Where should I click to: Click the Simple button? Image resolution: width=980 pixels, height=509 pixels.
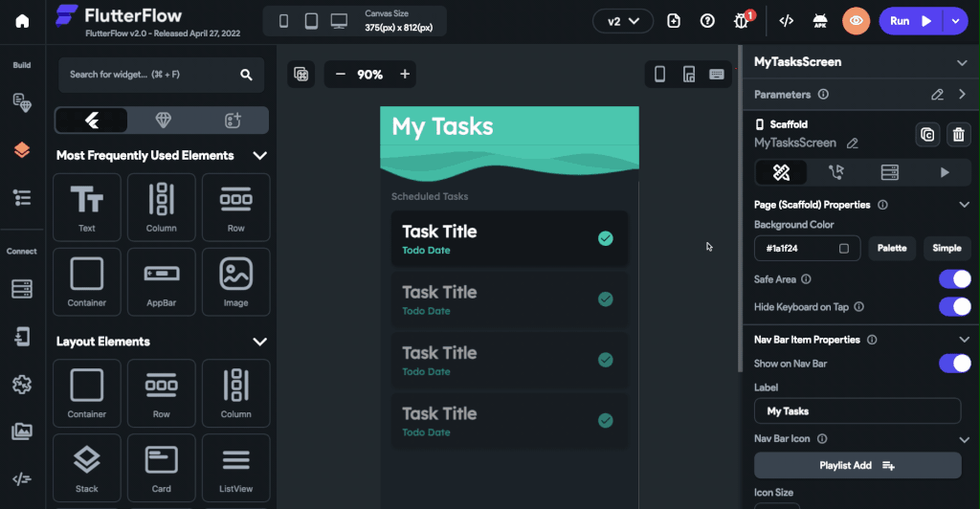[947, 249]
